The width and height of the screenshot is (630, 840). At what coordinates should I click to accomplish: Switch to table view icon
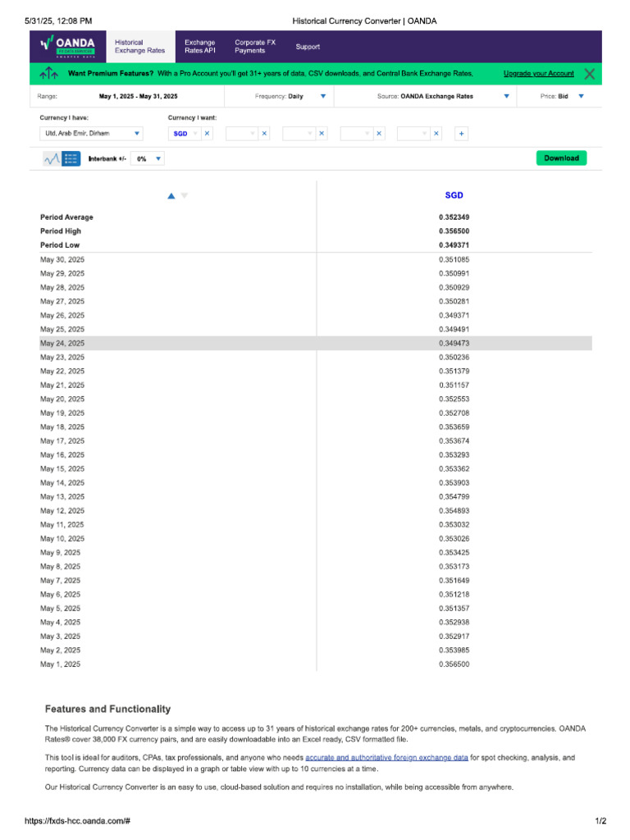71,158
